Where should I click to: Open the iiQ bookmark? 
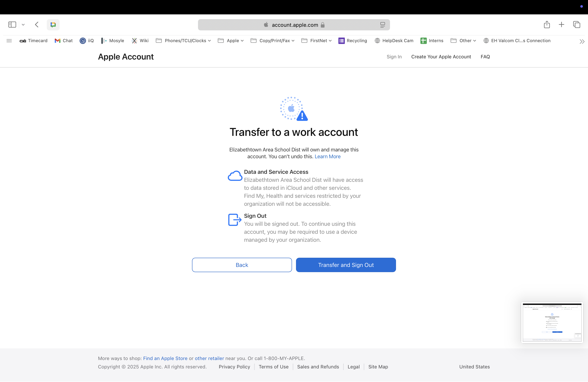pos(87,41)
